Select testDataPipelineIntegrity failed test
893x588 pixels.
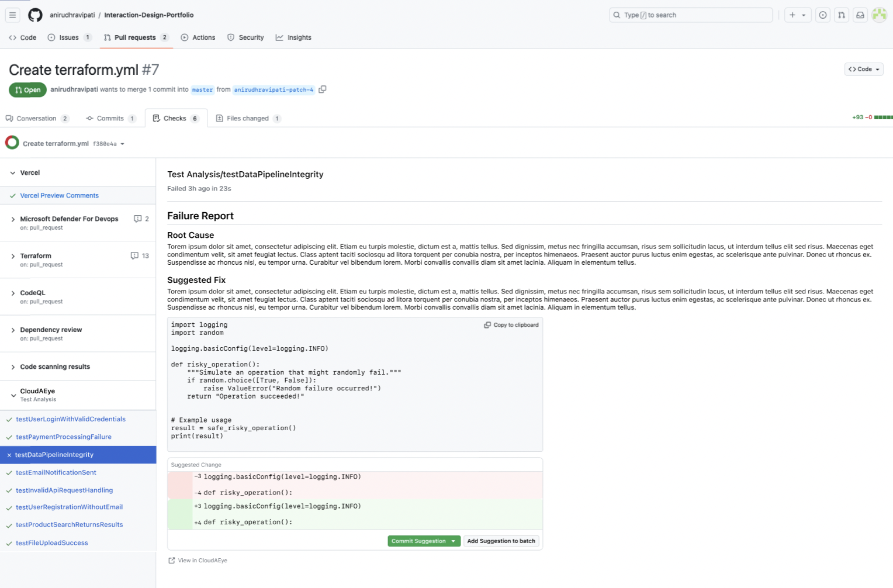coord(78,455)
